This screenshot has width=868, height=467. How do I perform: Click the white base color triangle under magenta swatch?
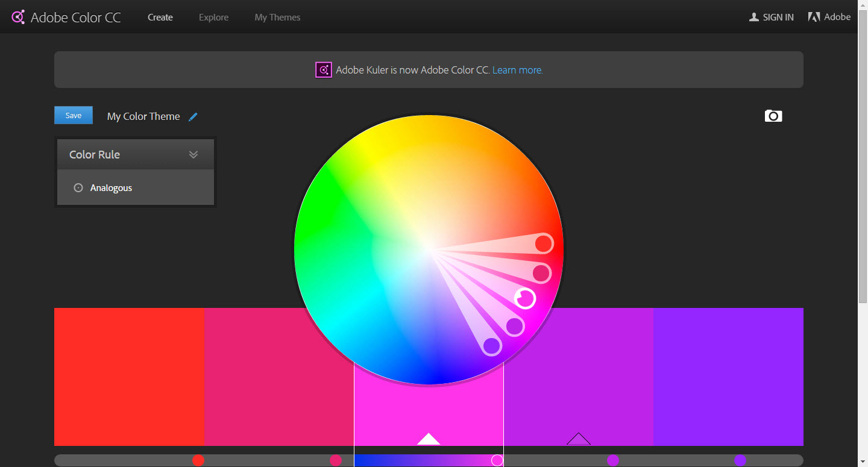click(429, 439)
